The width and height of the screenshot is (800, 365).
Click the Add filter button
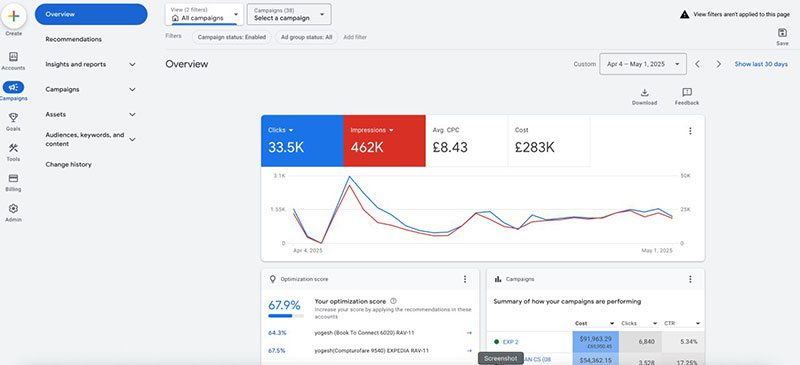click(355, 37)
